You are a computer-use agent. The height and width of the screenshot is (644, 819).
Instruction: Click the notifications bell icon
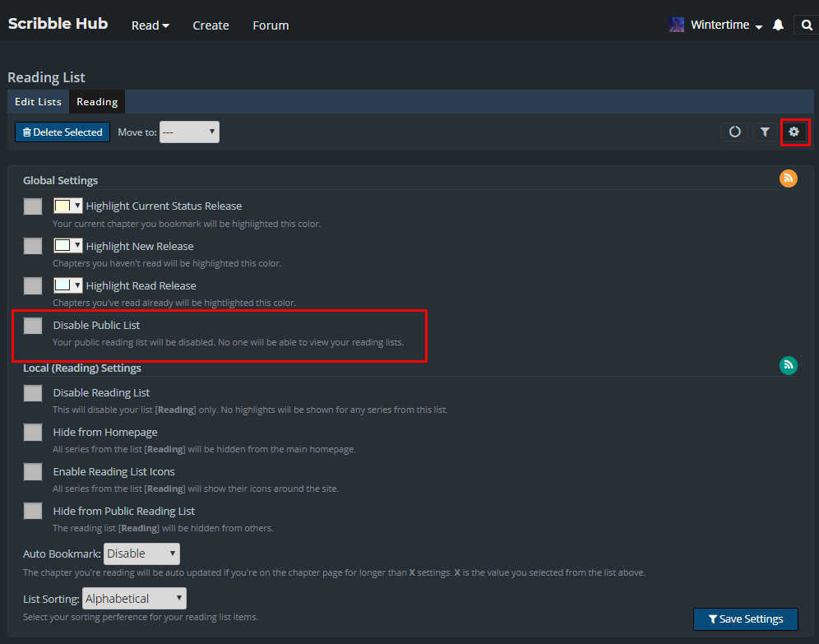[778, 25]
